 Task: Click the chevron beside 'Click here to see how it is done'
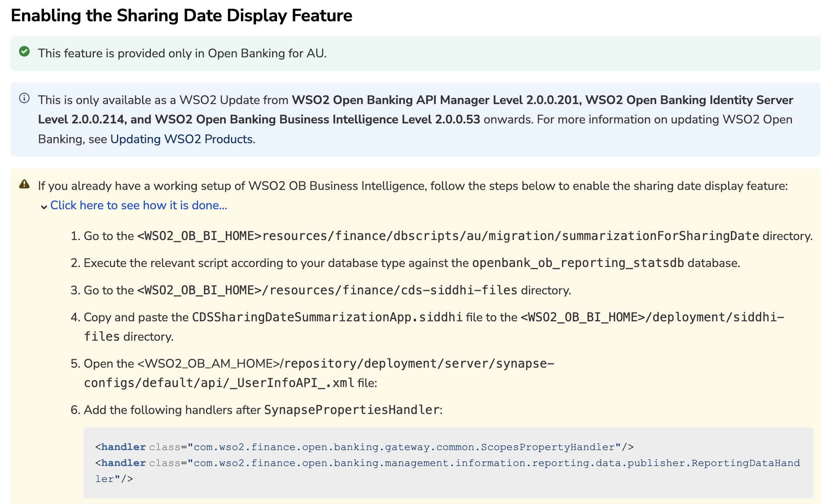tap(44, 206)
